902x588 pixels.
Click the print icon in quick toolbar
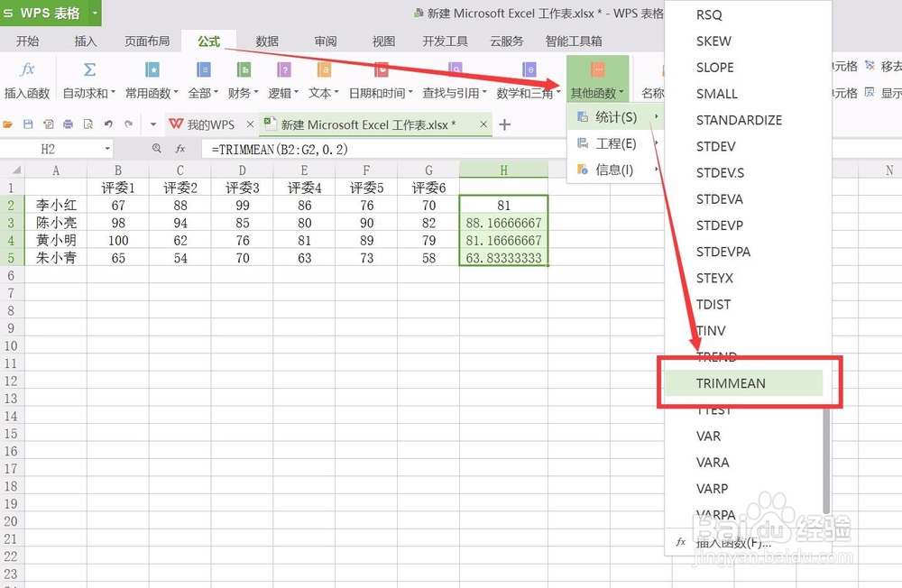pyautogui.click(x=69, y=124)
